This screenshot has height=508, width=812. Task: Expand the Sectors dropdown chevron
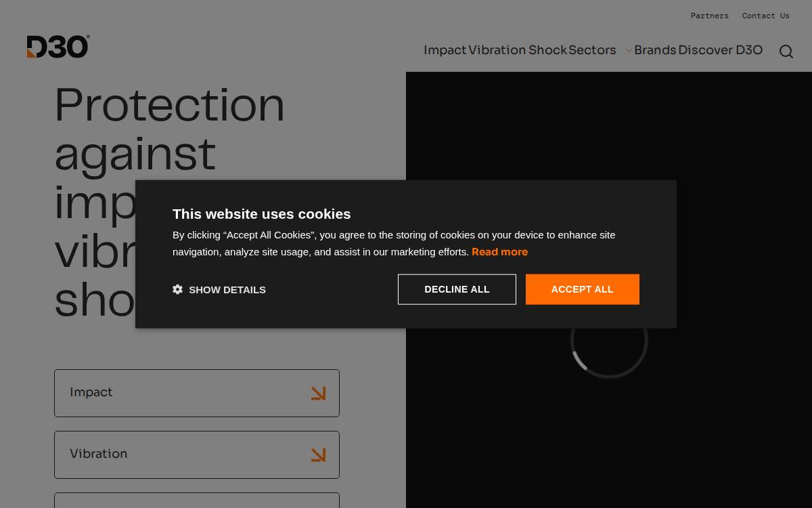[x=629, y=51]
